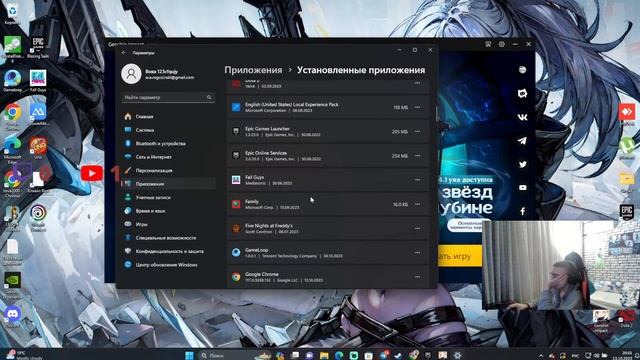Open Facebook link in Genshin launcher

click(522, 211)
